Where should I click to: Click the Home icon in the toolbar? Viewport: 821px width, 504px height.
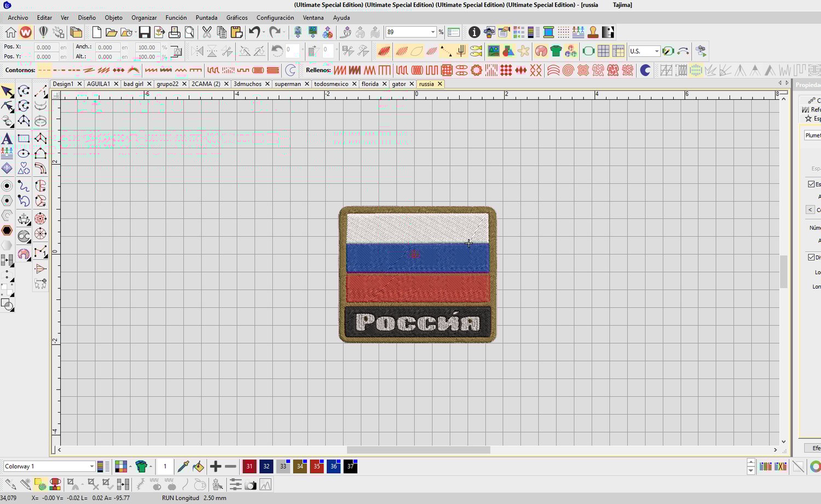[10, 32]
